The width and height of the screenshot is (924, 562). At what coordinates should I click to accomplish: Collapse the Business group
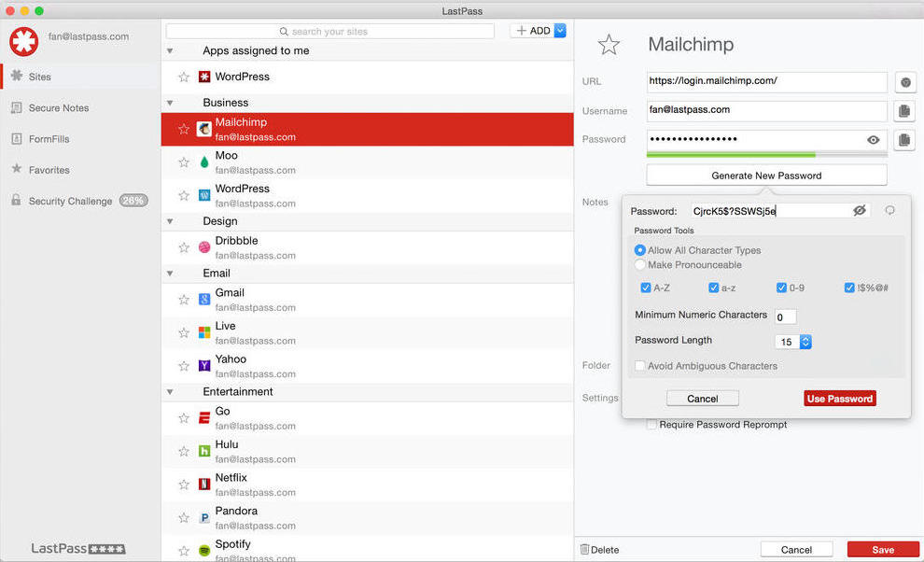coord(170,103)
